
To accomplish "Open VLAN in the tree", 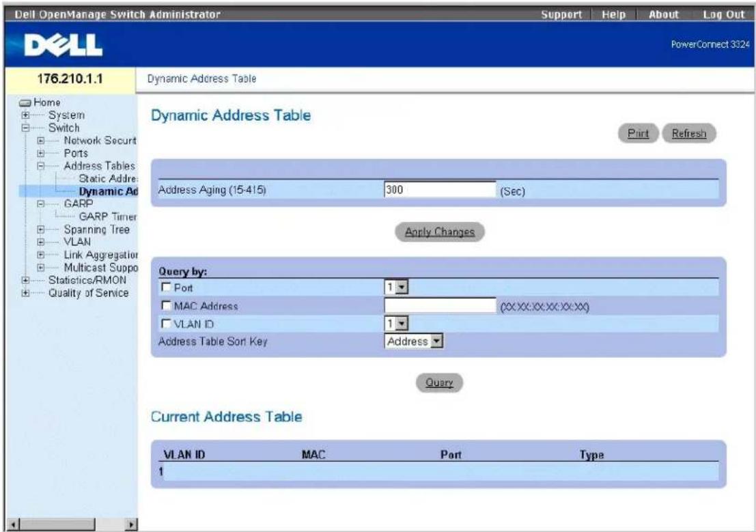I will click(77, 242).
